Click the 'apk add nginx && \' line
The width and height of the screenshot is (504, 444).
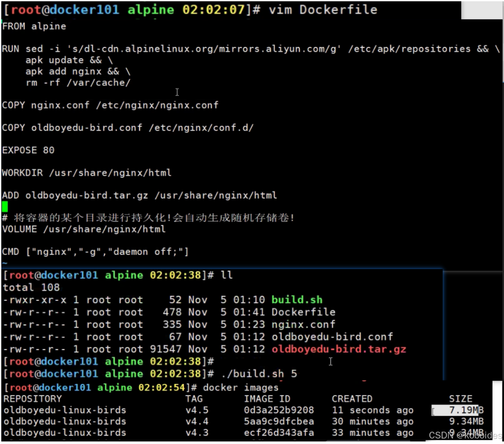78,71
